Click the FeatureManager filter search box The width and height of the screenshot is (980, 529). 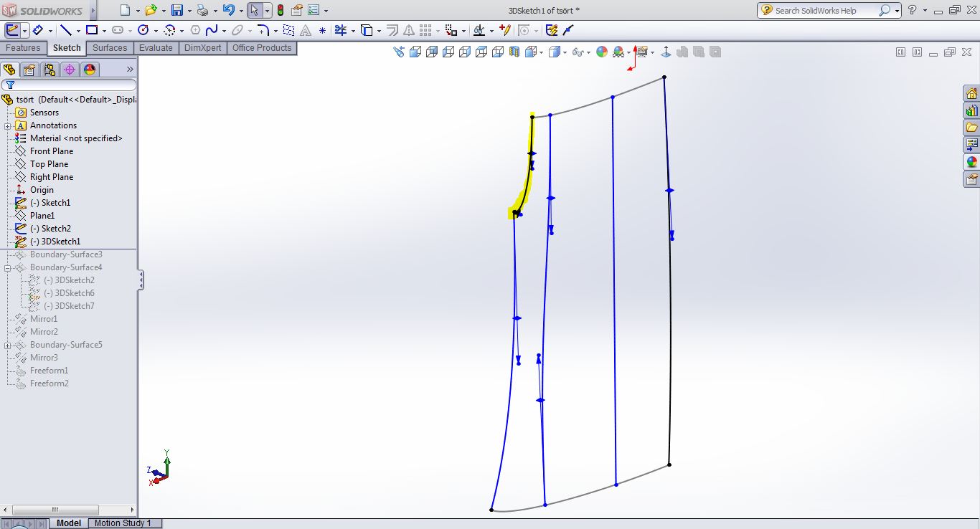(x=72, y=84)
